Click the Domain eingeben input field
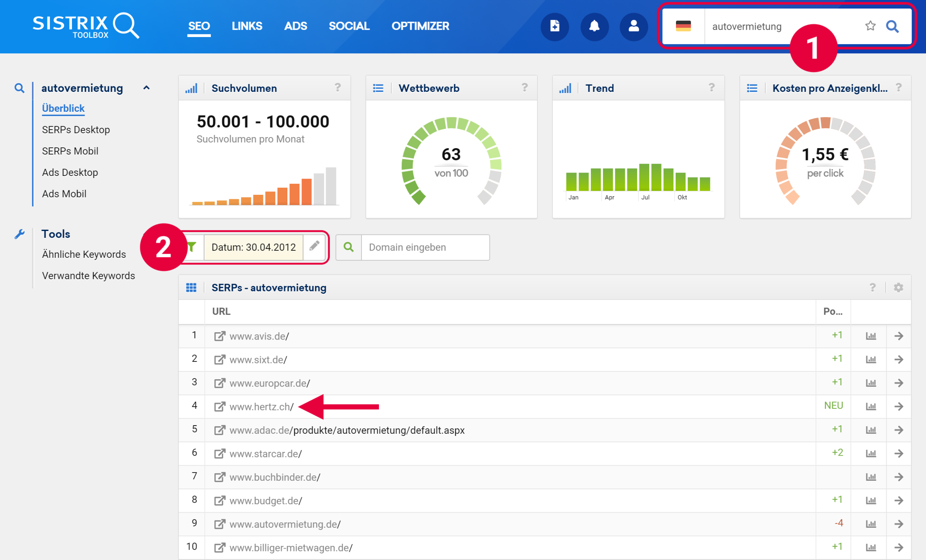 pos(426,247)
